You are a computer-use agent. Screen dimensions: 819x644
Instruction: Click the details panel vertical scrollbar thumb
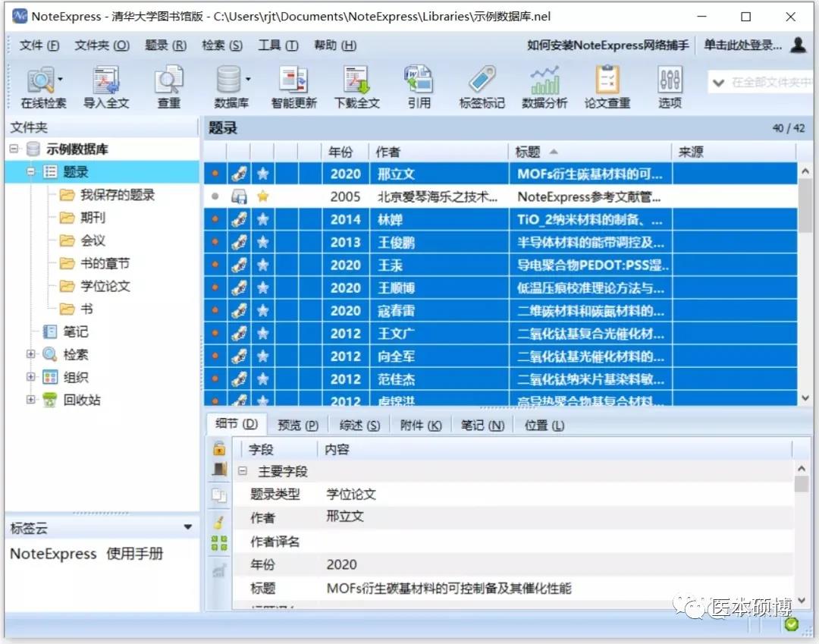coord(802,484)
